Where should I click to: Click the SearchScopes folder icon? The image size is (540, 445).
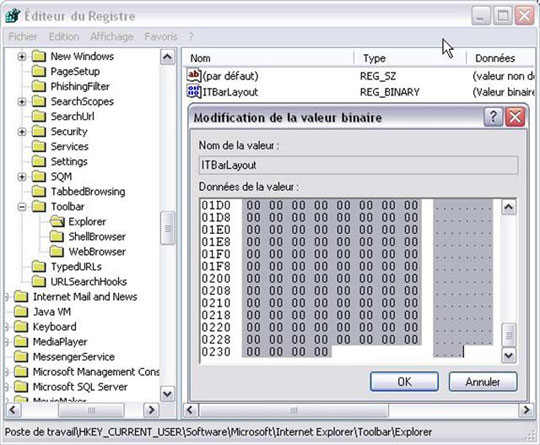coord(39,101)
